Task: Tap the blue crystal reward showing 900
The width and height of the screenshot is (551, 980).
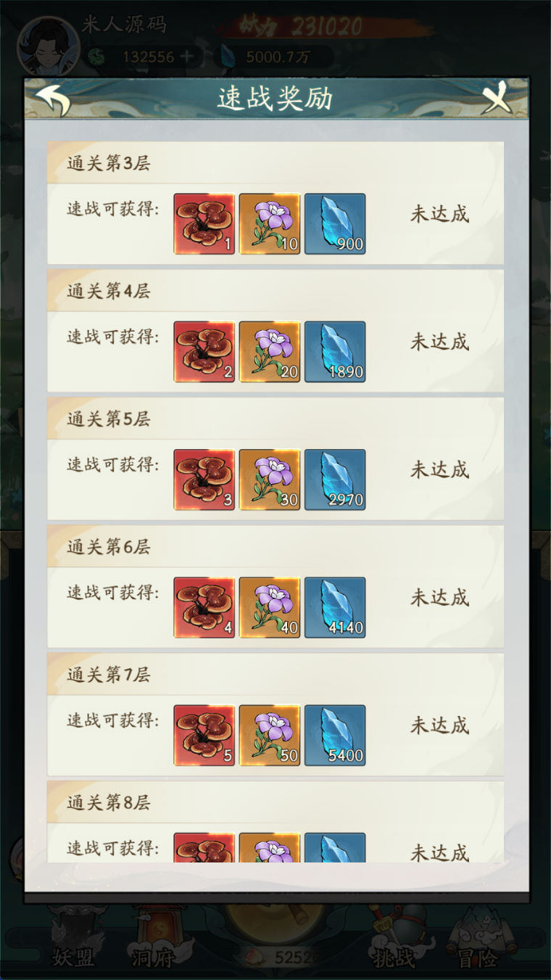Action: (x=335, y=223)
